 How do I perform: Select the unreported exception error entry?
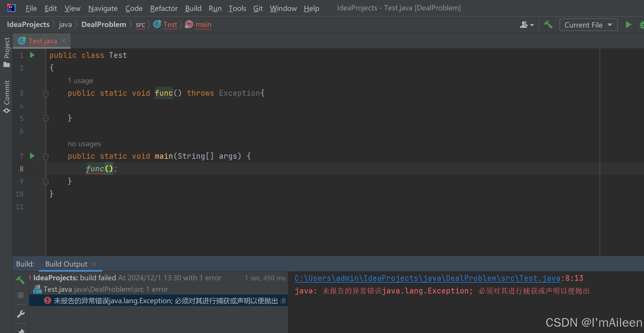(x=166, y=301)
